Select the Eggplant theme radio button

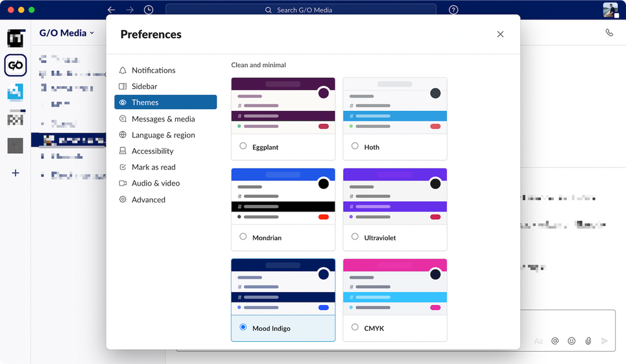[x=243, y=146]
